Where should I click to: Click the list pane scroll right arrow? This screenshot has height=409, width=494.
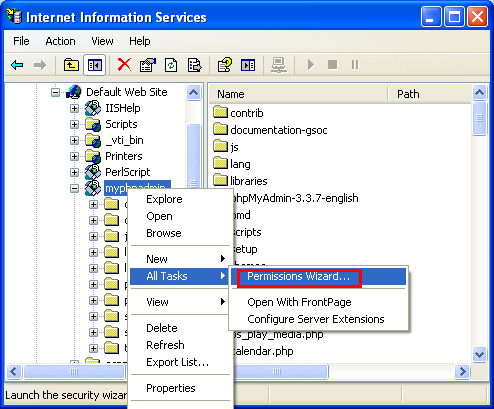tap(462, 371)
